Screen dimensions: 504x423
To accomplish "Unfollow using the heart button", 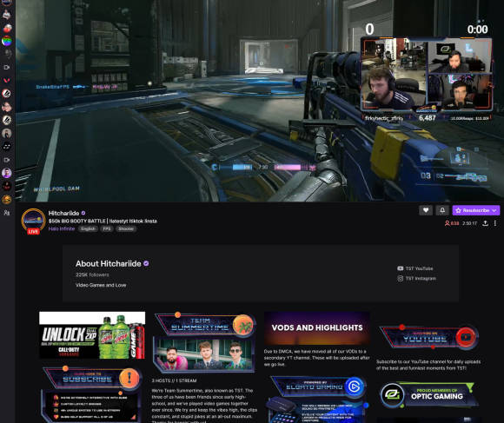I will [x=426, y=210].
